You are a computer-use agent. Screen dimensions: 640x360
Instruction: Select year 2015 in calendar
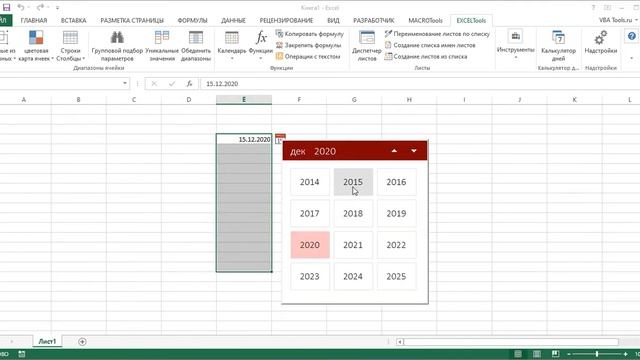[353, 182]
